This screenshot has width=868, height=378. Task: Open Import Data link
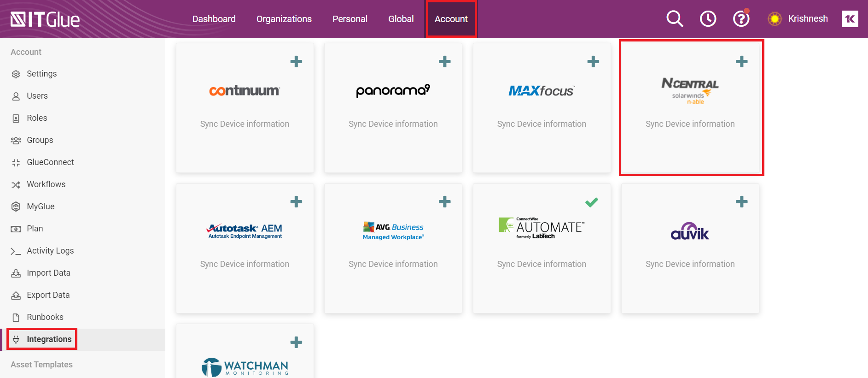click(48, 273)
